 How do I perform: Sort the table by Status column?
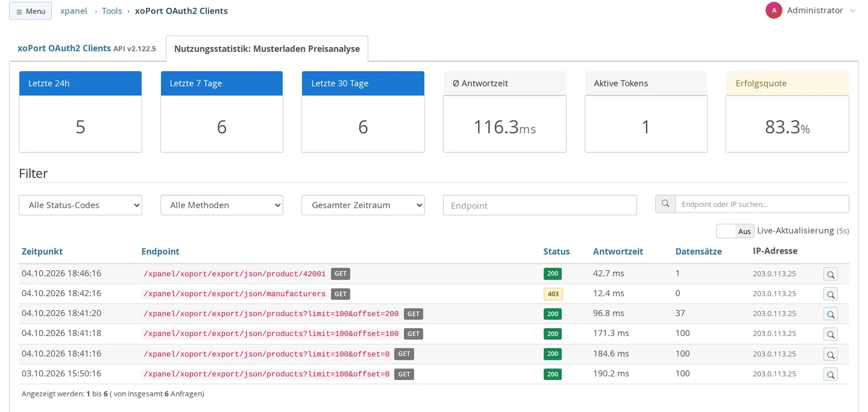pyautogui.click(x=556, y=252)
